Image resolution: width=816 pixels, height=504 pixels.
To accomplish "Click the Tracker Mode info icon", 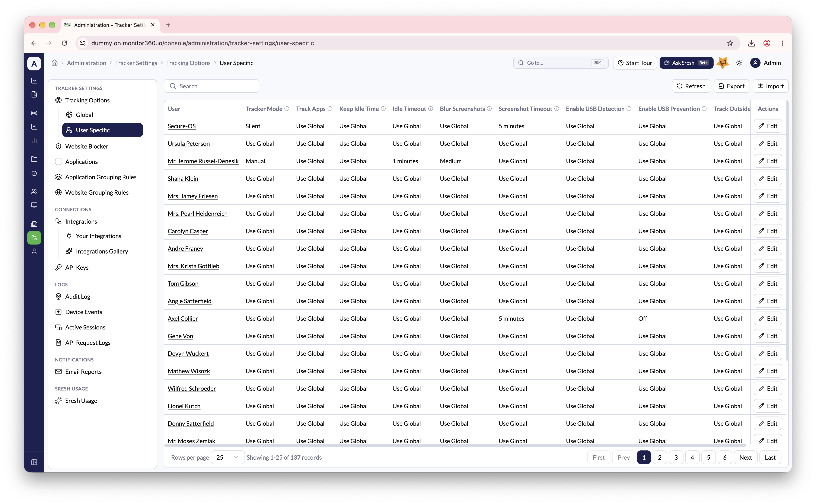I will 287,109.
